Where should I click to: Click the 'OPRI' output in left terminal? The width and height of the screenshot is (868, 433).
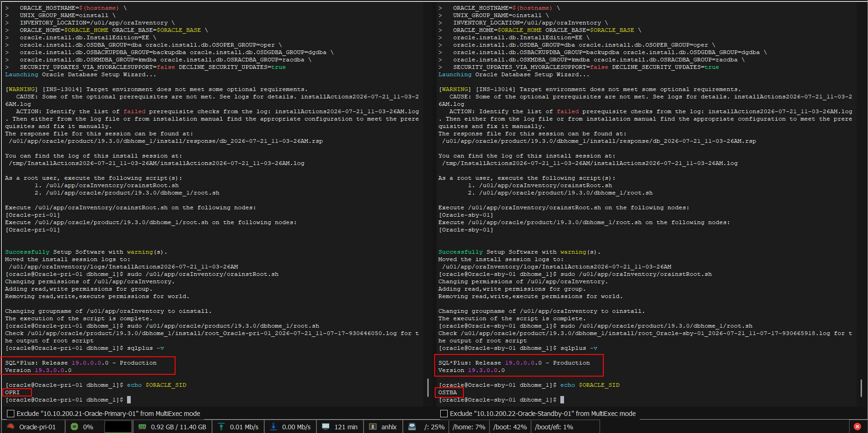pyautogui.click(x=12, y=392)
